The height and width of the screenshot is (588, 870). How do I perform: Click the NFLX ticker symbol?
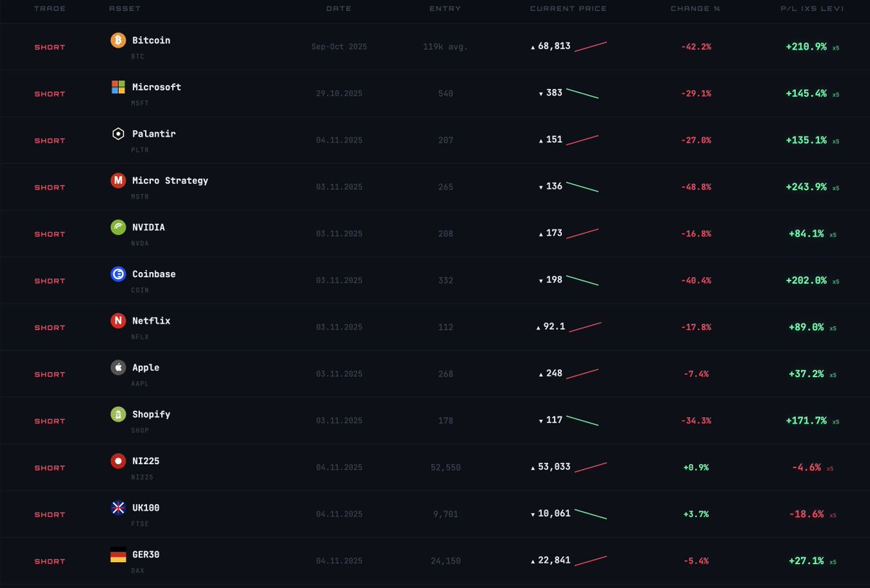click(140, 336)
